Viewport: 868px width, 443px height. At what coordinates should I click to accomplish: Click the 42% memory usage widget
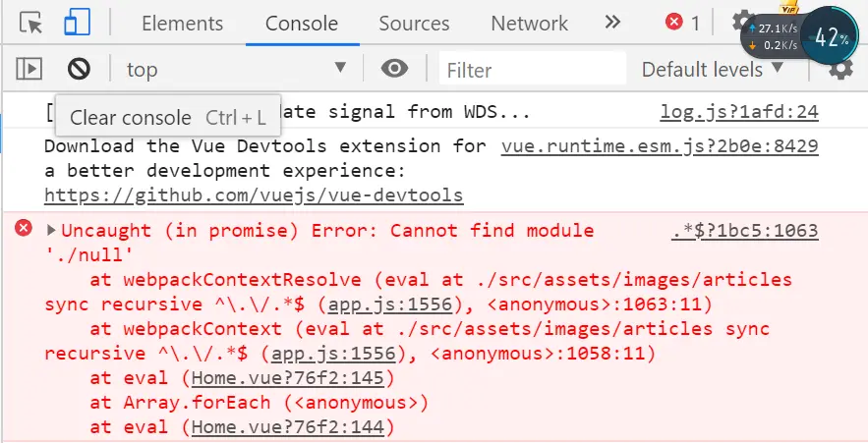(x=831, y=38)
